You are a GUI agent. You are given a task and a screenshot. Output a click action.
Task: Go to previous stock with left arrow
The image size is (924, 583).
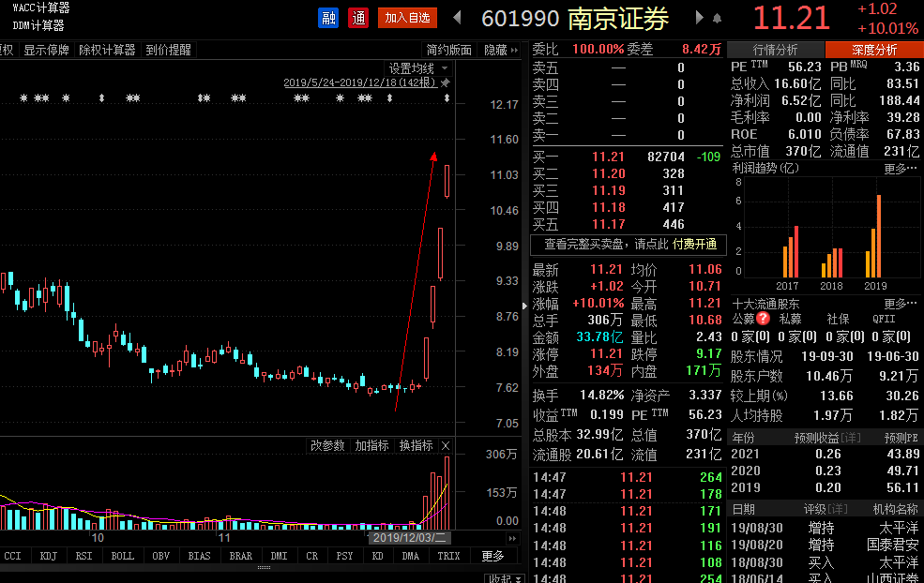point(457,18)
